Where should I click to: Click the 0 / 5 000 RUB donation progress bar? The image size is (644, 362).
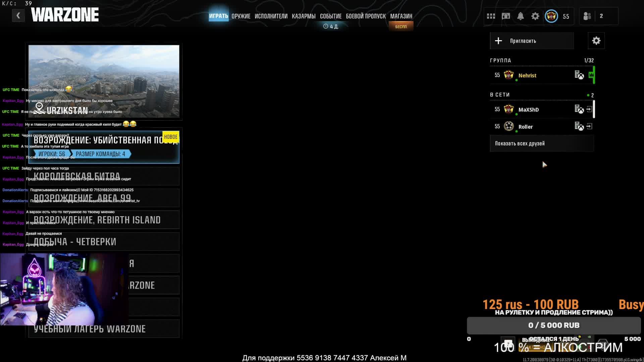point(553,325)
